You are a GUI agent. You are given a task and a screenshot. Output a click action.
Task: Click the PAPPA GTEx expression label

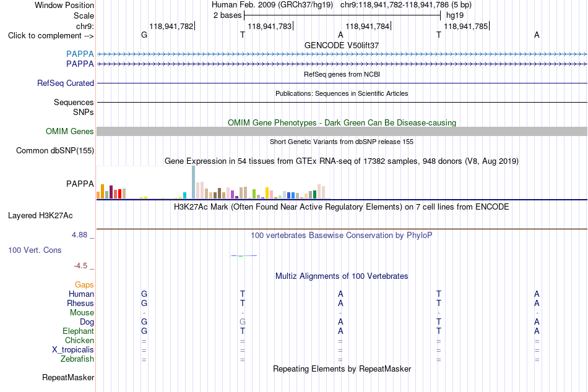pyautogui.click(x=80, y=184)
